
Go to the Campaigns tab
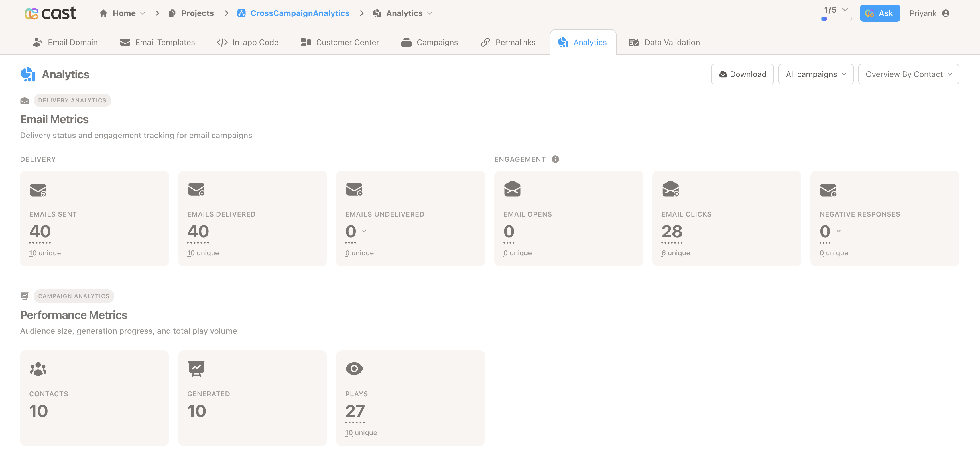(430, 42)
